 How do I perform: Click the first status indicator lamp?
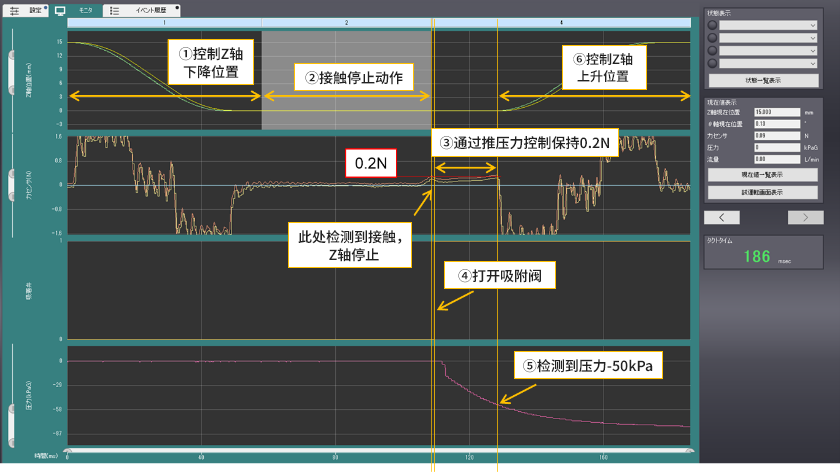click(711, 24)
